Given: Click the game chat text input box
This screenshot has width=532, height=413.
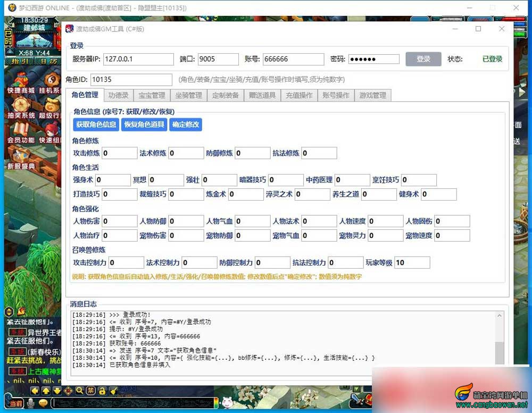Looking at the screenshot, I should point(134,403).
